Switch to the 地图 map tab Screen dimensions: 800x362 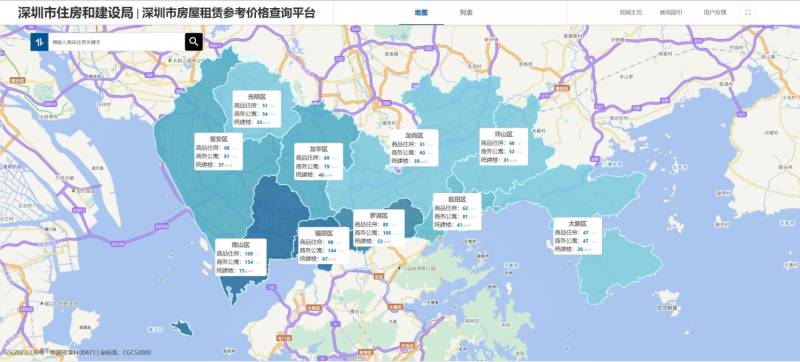point(421,13)
